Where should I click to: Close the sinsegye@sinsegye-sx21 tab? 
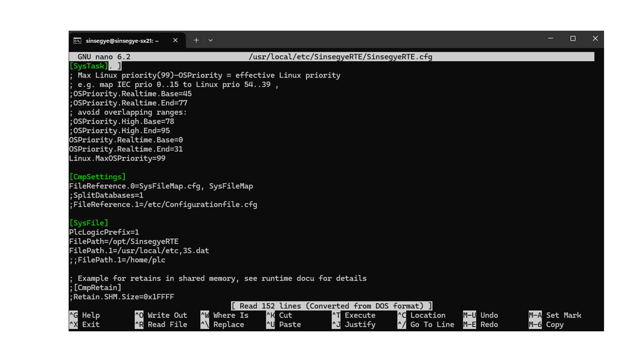[x=175, y=40]
